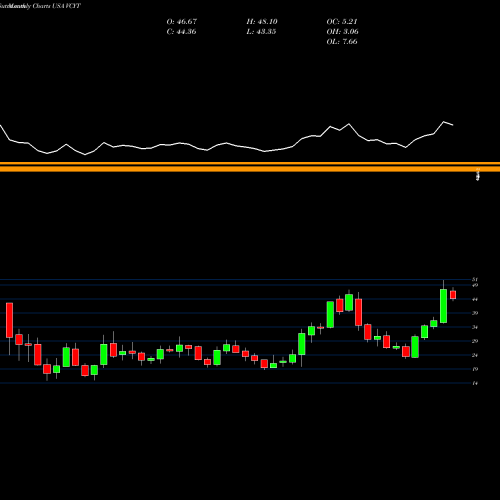Image resolution: width=500 pixels, height=500 pixels.
Task: Click the "H: 48.10" high price value
Action: pos(262,22)
